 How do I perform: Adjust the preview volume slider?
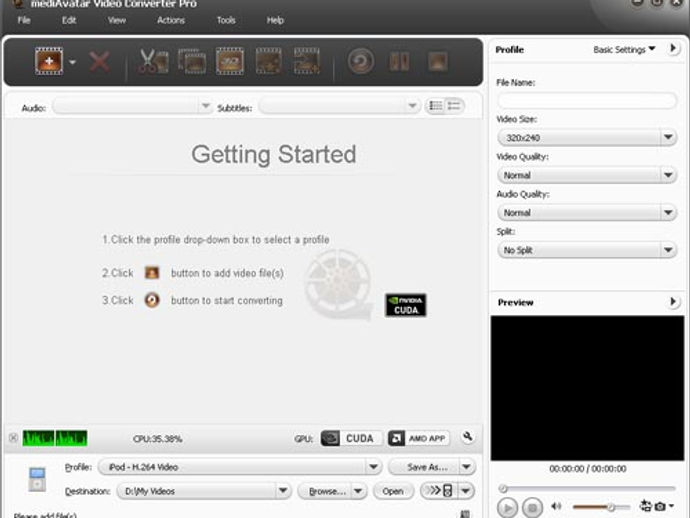tap(601, 507)
